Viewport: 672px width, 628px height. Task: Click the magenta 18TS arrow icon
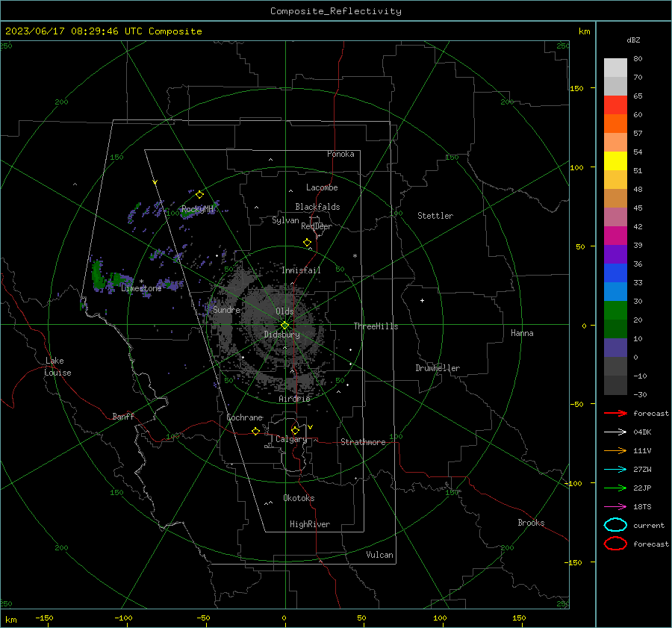[615, 507]
